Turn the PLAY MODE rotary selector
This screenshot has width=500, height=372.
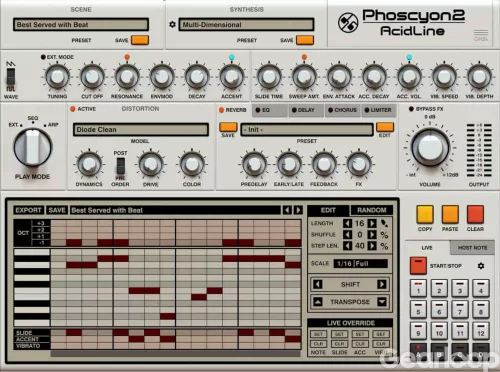33,147
